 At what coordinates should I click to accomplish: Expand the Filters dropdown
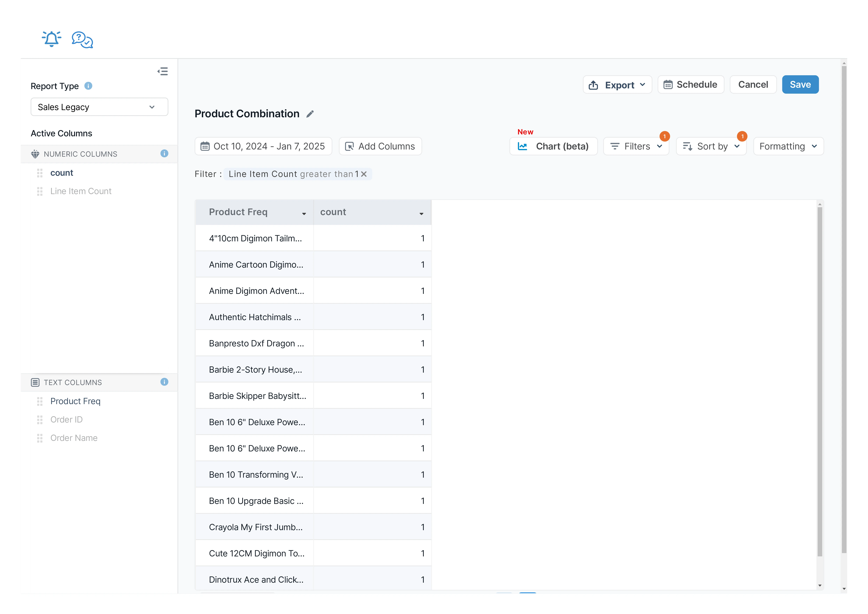(x=636, y=146)
